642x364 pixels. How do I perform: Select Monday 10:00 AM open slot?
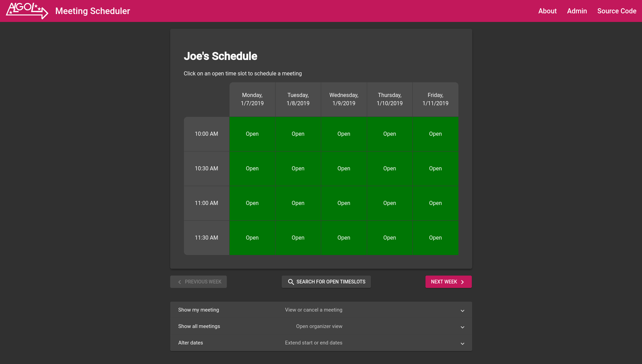pos(252,134)
